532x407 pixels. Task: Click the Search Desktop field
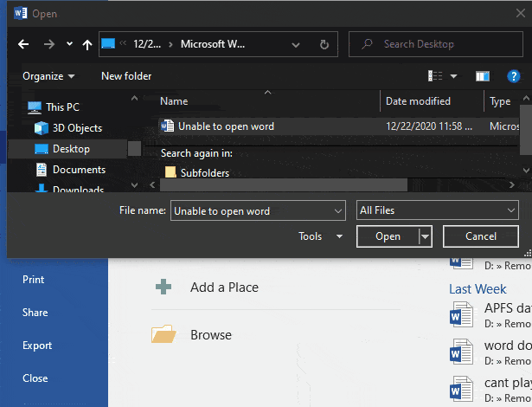[x=436, y=44]
